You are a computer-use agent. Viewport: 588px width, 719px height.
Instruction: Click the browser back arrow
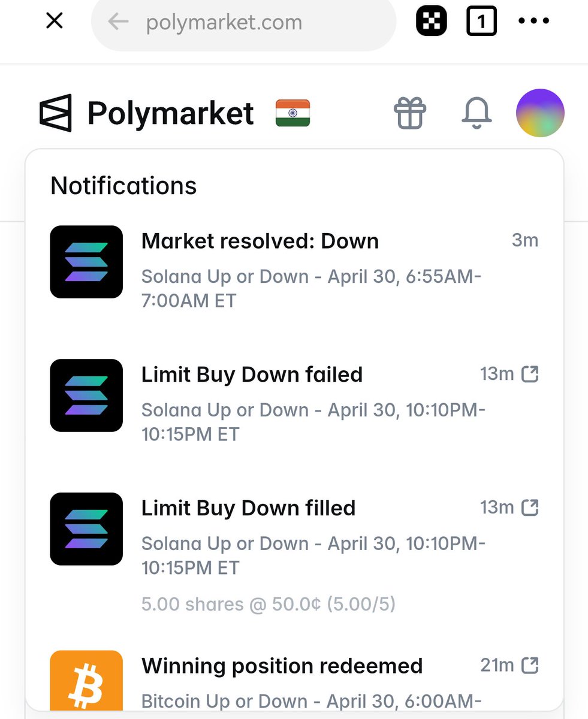[118, 22]
